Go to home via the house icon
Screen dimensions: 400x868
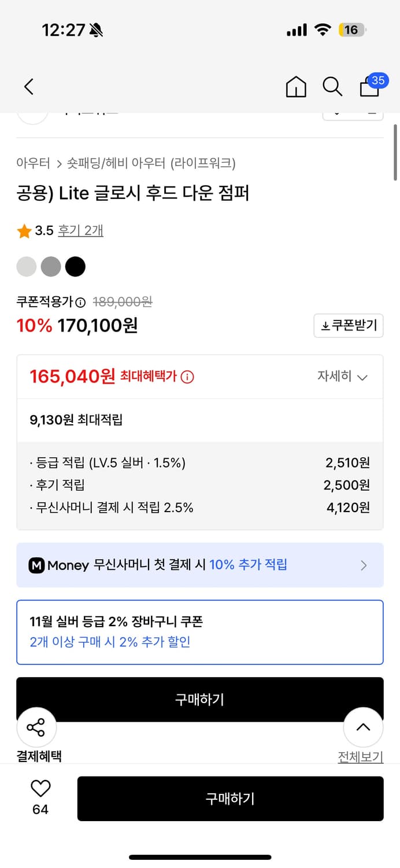[296, 86]
